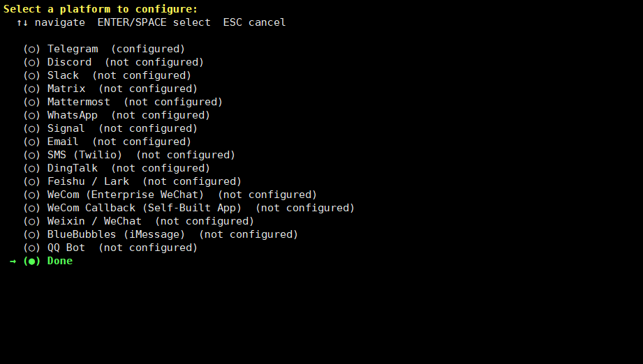
Task: Pick the Feishu / Lark entry
Action: pyautogui.click(x=88, y=181)
